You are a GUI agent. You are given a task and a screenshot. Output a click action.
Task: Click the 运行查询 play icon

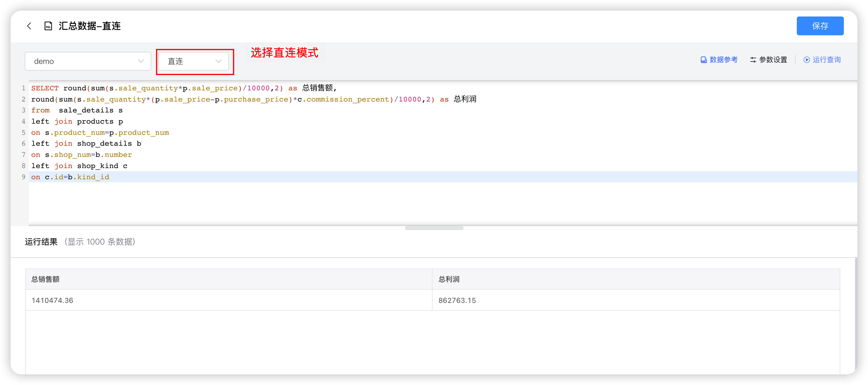point(807,60)
